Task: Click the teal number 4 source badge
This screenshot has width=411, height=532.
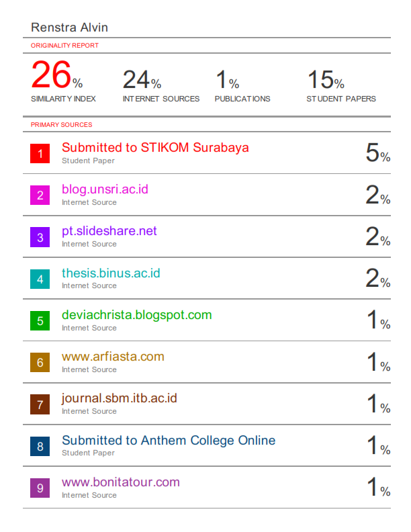Action: click(40, 279)
